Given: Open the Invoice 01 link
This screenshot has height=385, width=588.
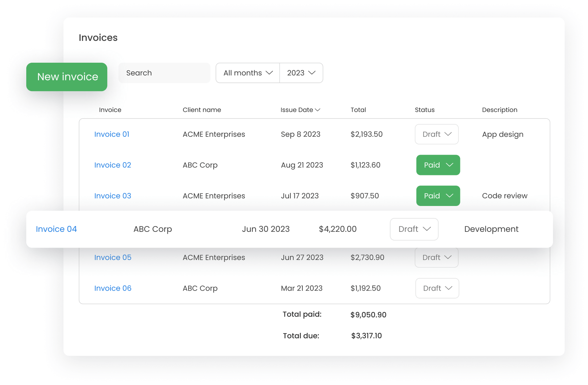Looking at the screenshot, I should pyautogui.click(x=112, y=134).
